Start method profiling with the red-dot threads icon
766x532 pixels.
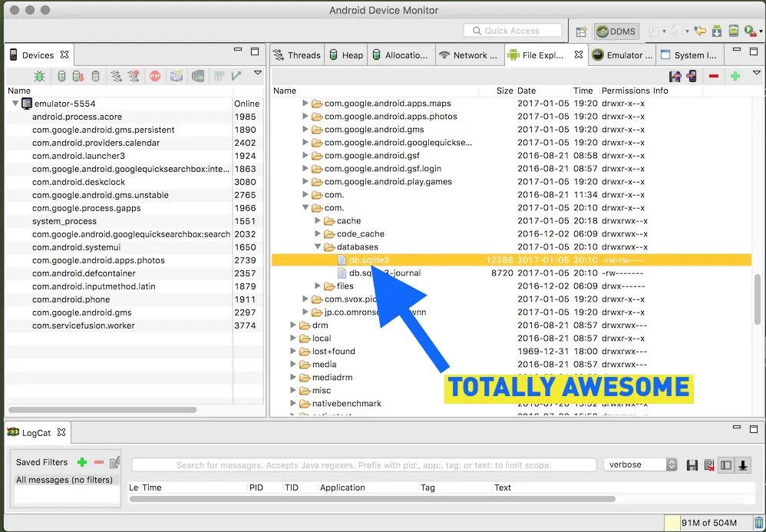[x=134, y=76]
